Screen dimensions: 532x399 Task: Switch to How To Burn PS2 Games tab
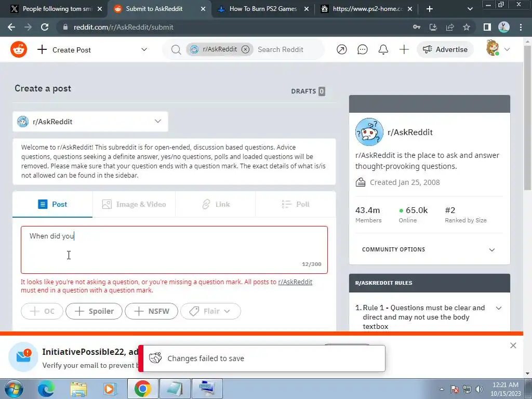(x=263, y=9)
